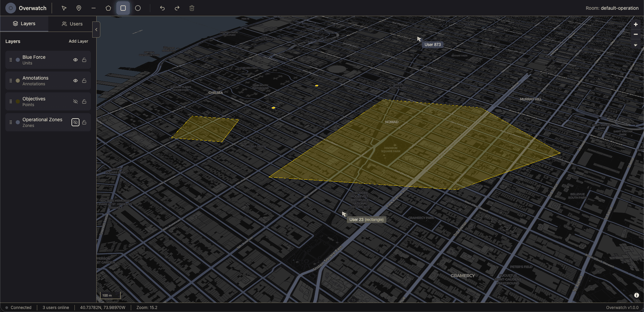
Task: Show the Objectives layer
Action: [75, 101]
